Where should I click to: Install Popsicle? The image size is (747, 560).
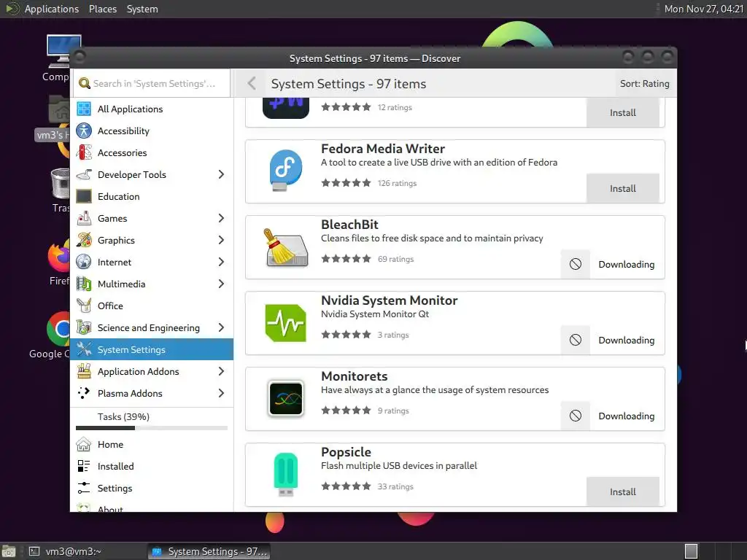click(623, 492)
